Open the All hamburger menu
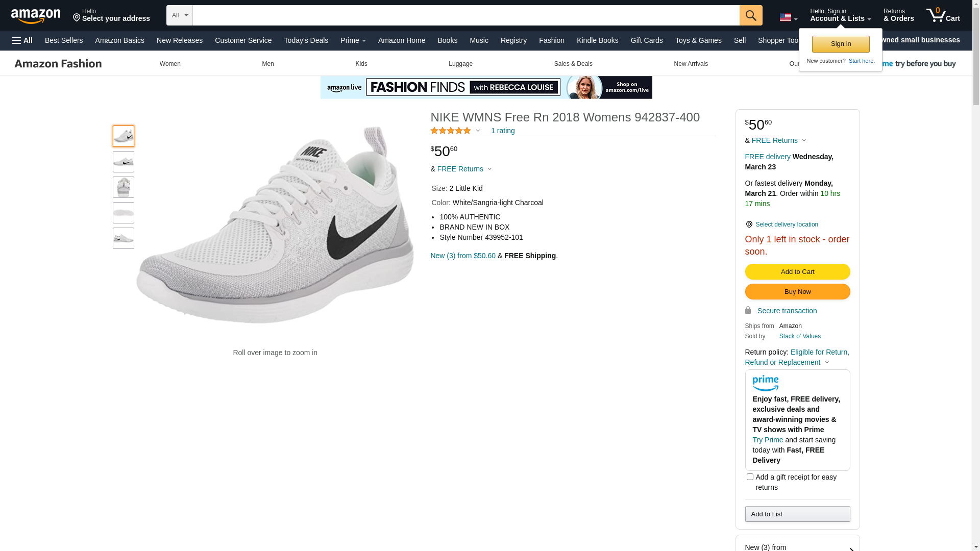980x551 pixels. coord(22,40)
